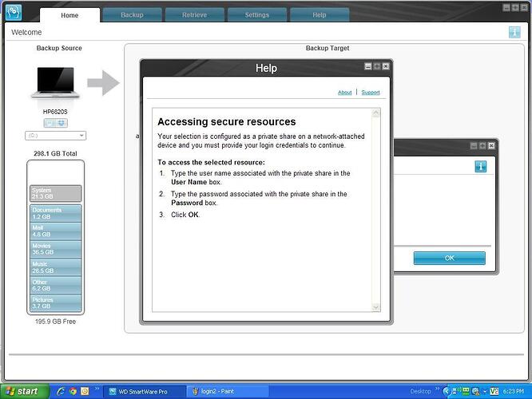The width and height of the screenshot is (532, 399).
Task: Click the system tray clock 6:23 PM
Action: point(514,392)
